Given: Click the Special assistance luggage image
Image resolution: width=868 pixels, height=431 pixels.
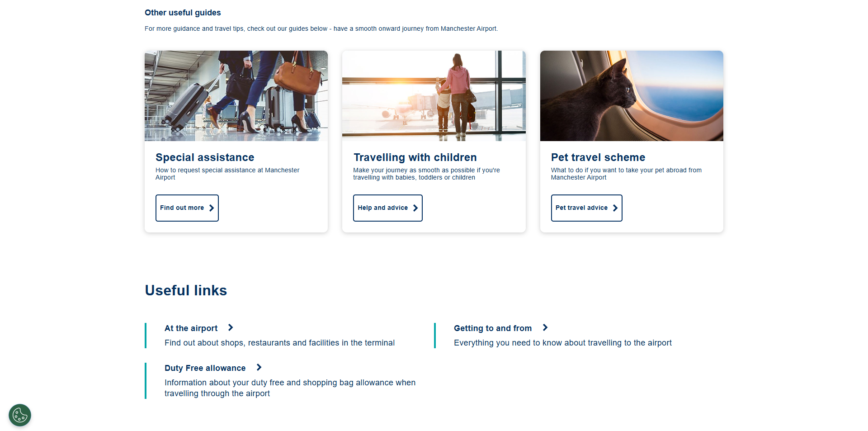Looking at the screenshot, I should pyautogui.click(x=236, y=95).
